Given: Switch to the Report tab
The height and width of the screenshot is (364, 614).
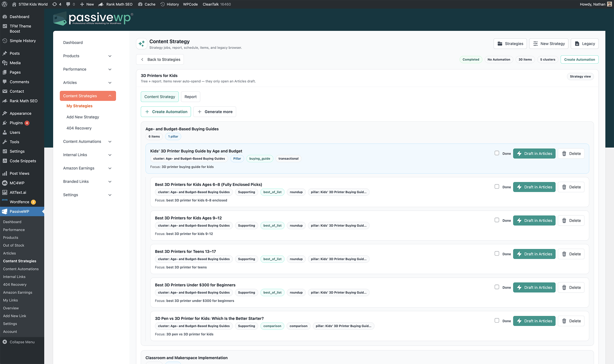Looking at the screenshot, I should click(x=190, y=96).
